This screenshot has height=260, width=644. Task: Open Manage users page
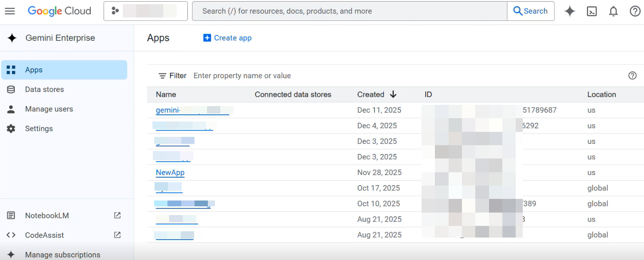[49, 109]
